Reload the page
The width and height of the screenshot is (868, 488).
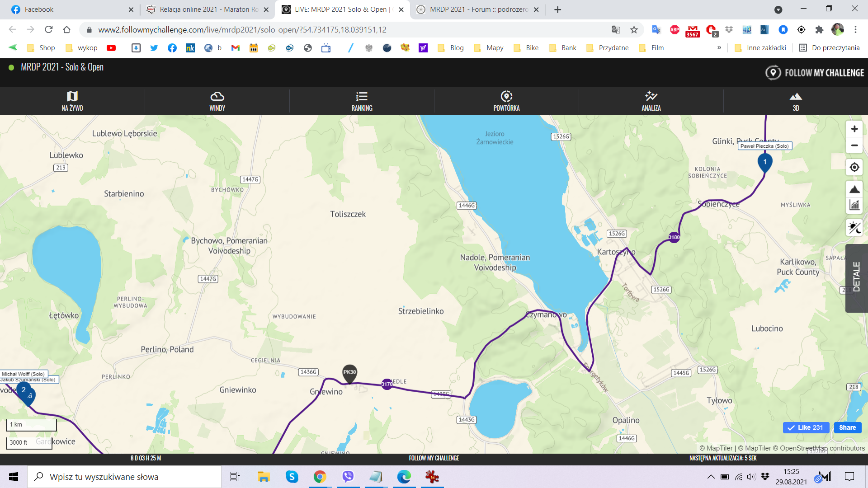[x=49, y=30]
